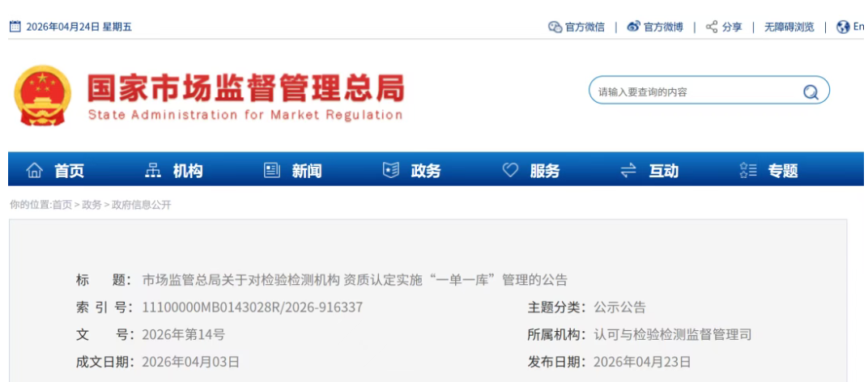The height and width of the screenshot is (382, 868).
Task: Click the 分享 link text
Action: tap(732, 28)
